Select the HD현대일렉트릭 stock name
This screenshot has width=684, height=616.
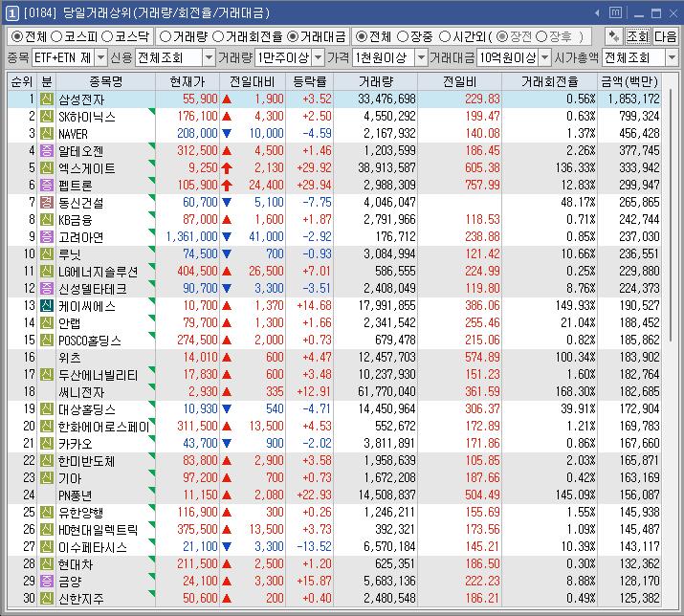point(99,530)
